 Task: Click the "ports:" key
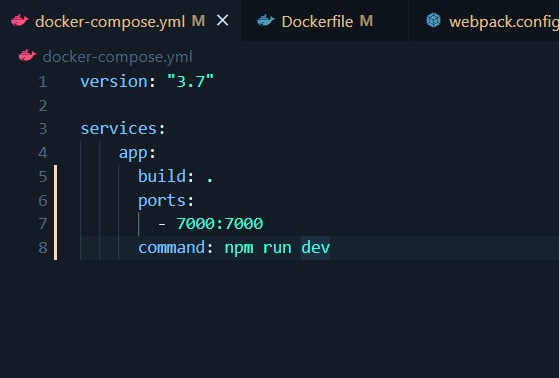coord(166,201)
